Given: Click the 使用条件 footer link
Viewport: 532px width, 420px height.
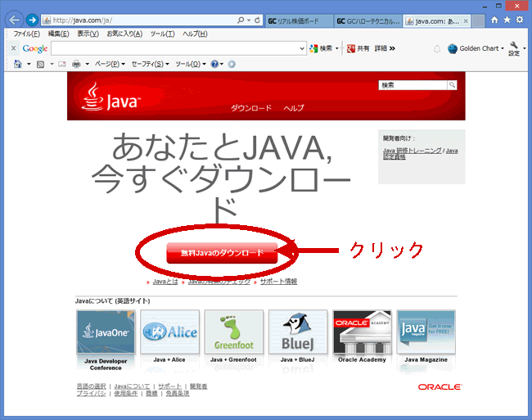Looking at the screenshot, I should (125, 394).
